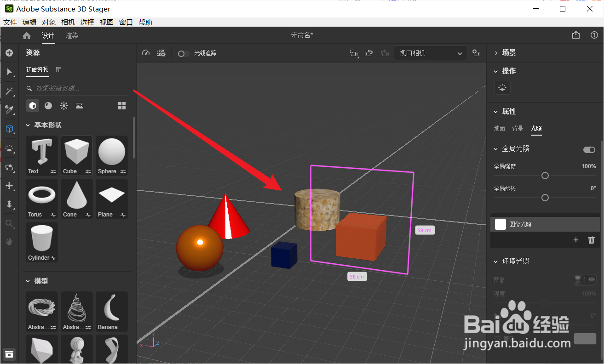Add a new light with plus icon
The width and height of the screenshot is (604, 364).
[576, 240]
